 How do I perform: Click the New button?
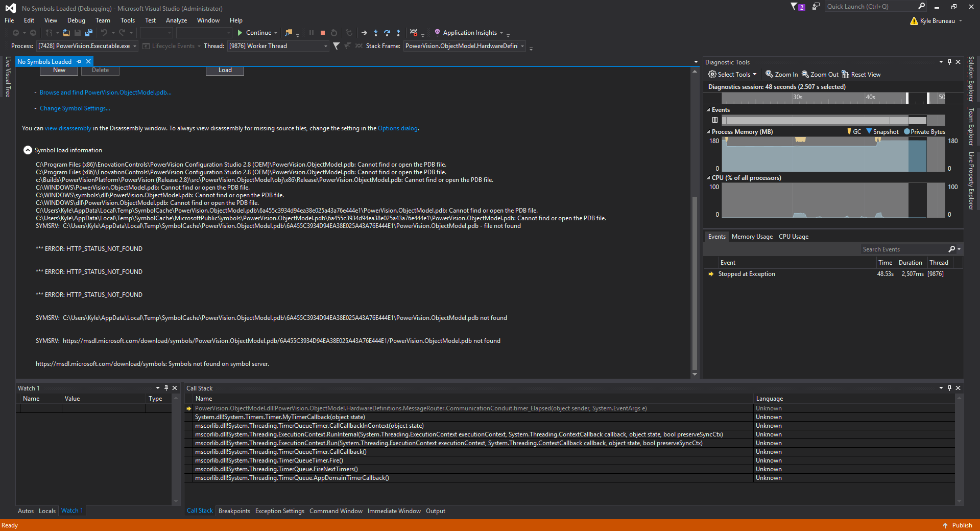pyautogui.click(x=59, y=71)
